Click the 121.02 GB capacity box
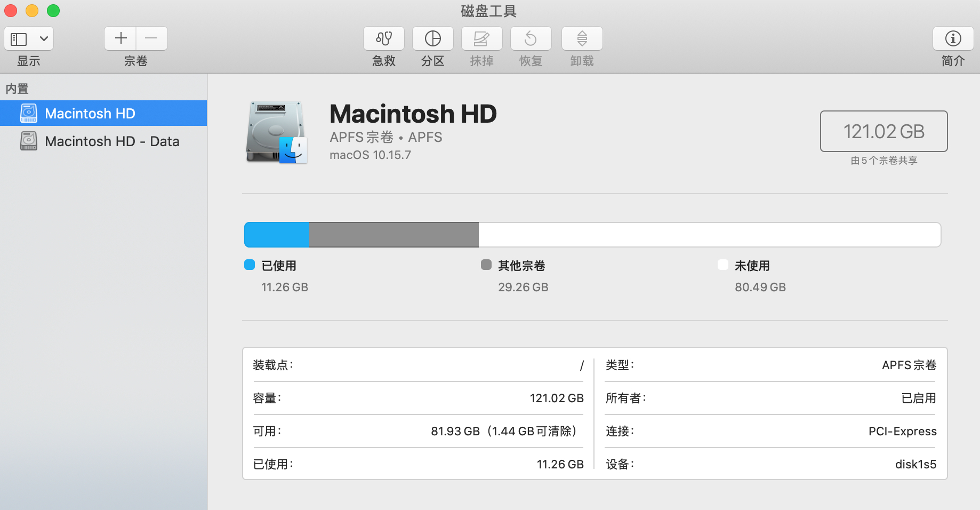The image size is (980, 510). [883, 131]
